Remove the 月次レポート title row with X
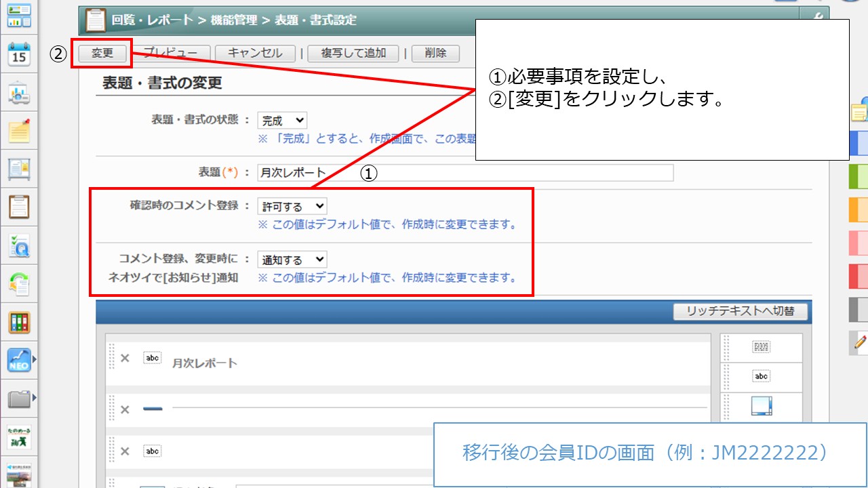This screenshot has height=488, width=868. (125, 359)
